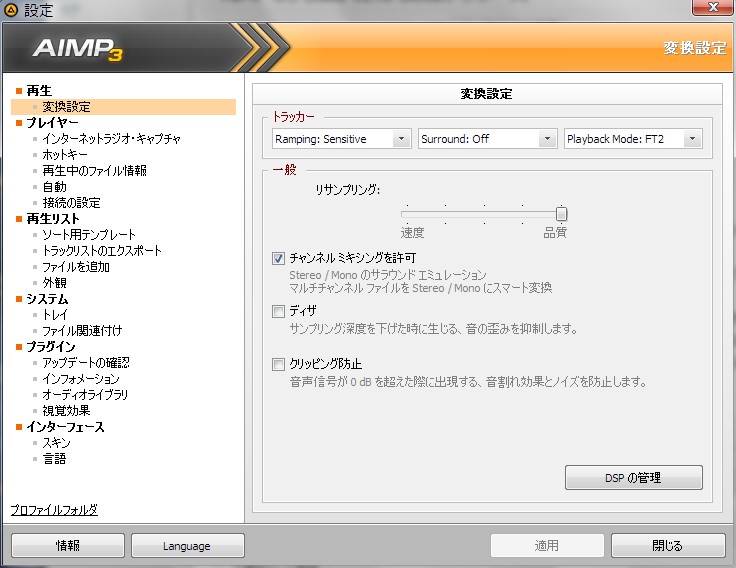Open the プレイヤー category
This screenshot has height=568, width=736.
click(52, 123)
